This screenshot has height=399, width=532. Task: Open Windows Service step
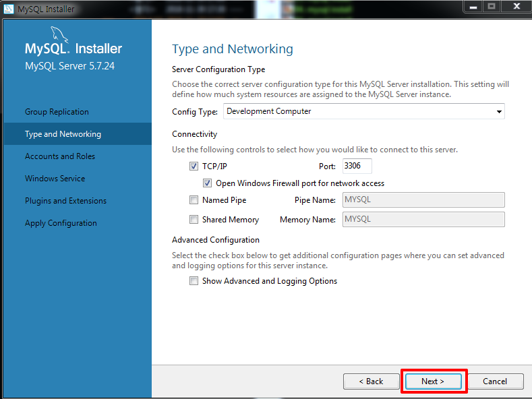pyautogui.click(x=78, y=179)
